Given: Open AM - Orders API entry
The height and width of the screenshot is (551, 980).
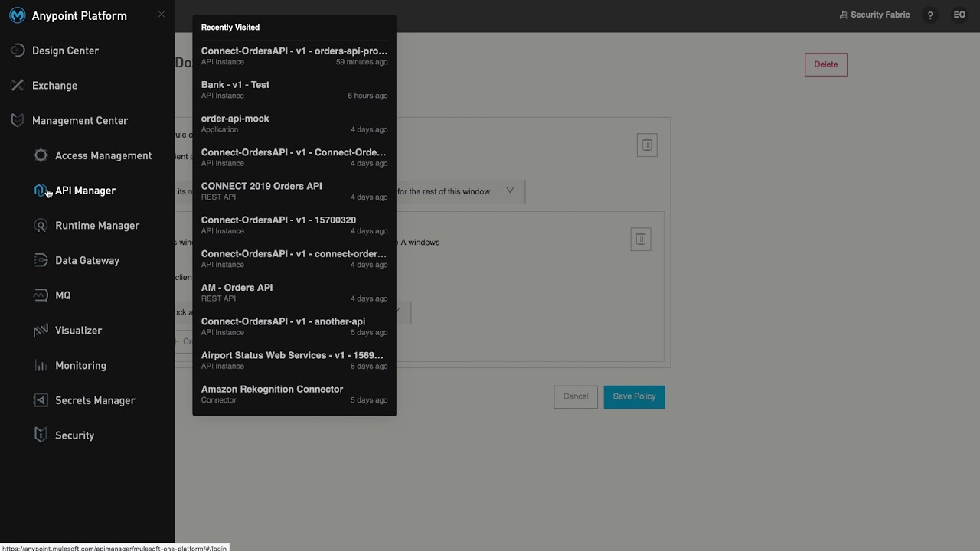Looking at the screenshot, I should click(294, 292).
